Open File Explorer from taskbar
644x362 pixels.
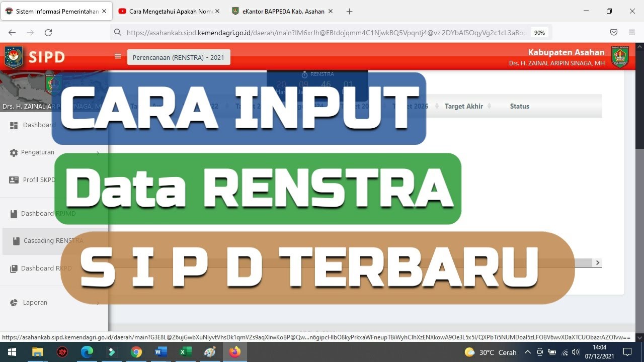(x=38, y=352)
